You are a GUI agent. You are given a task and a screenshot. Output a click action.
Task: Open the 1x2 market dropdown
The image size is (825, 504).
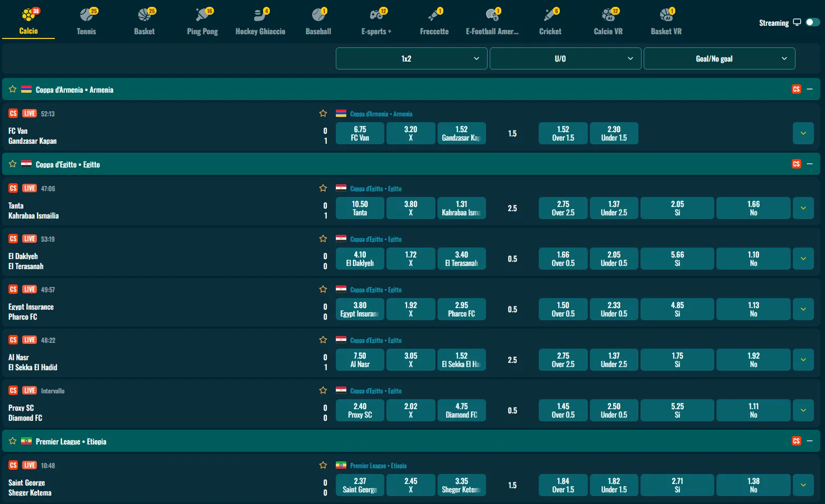pos(412,58)
